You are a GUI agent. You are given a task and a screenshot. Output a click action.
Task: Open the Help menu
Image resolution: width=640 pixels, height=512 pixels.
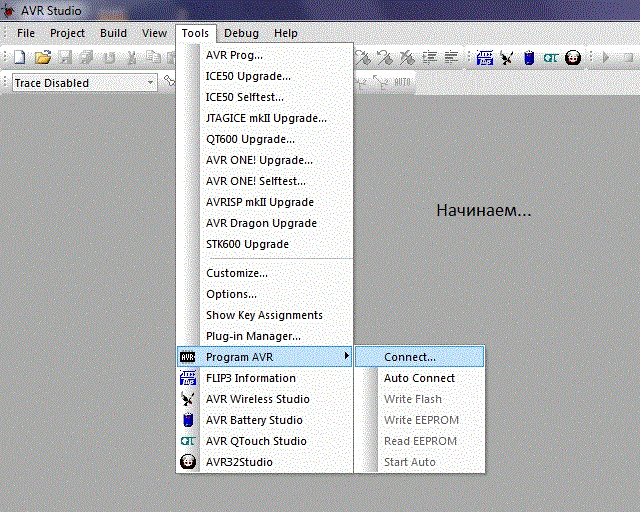click(x=286, y=33)
